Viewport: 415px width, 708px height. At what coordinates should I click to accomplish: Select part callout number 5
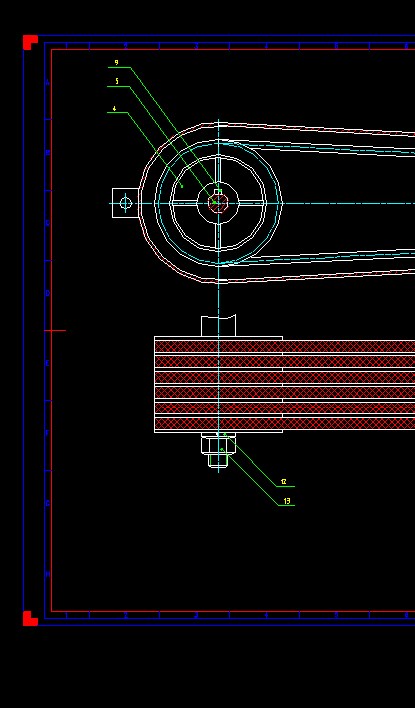click(117, 81)
